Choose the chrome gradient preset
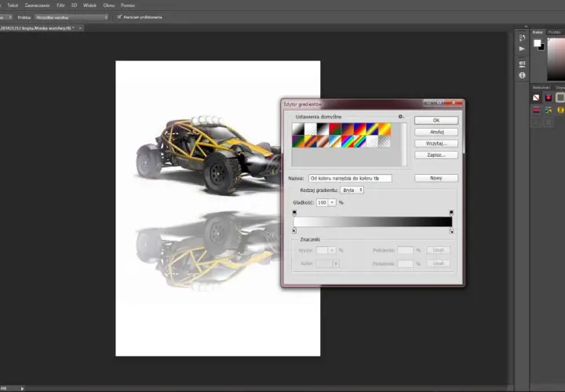Viewport: 565px width, 392px height. [x=335, y=141]
